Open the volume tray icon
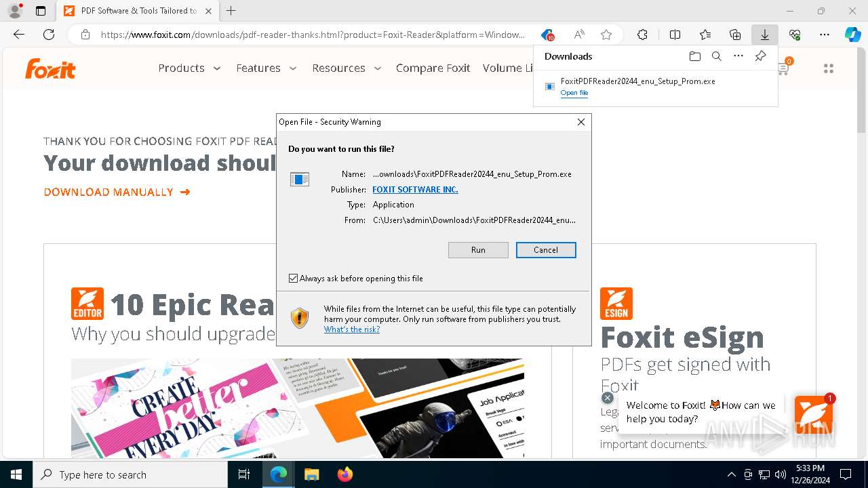This screenshot has width=868, height=488. tap(781, 474)
